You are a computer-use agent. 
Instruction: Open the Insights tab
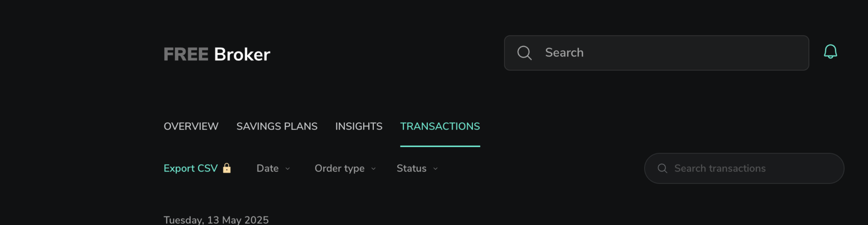pyautogui.click(x=359, y=126)
